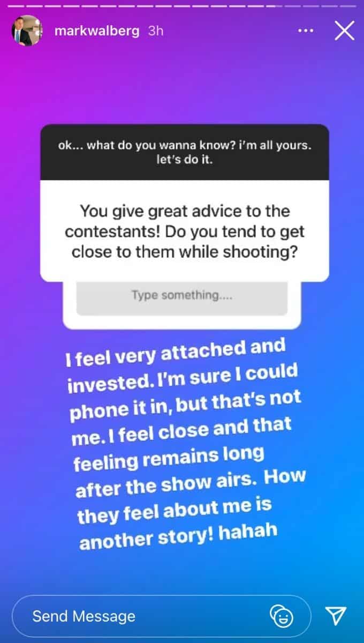Open the markwalberg profile picture
Screen dimensions: 364x643
point(26,31)
